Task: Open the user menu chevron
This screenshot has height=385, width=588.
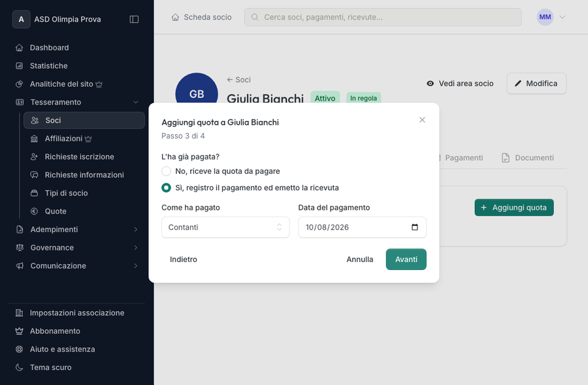Action: click(x=562, y=17)
